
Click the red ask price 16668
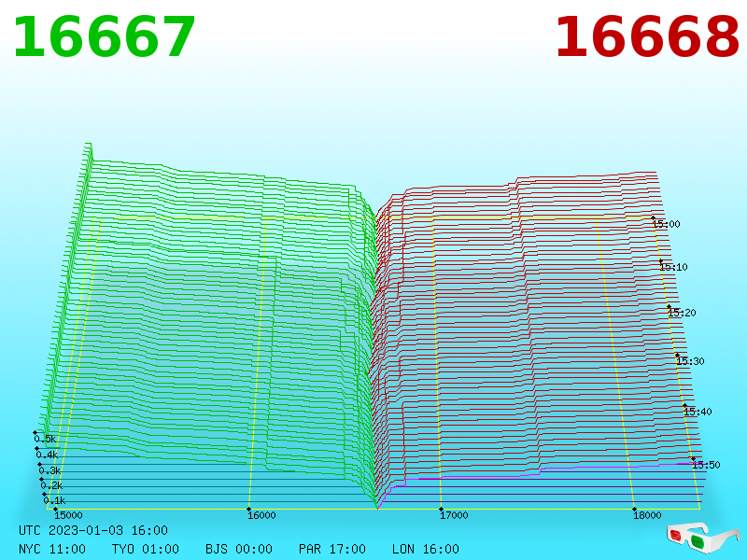click(x=647, y=37)
